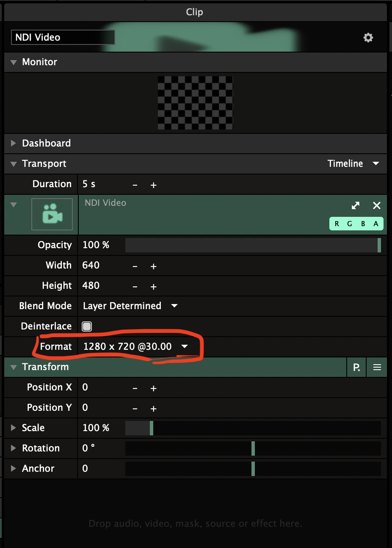Click the Transform preset P icon
Viewport: 392px width, 548px height.
coord(357,367)
